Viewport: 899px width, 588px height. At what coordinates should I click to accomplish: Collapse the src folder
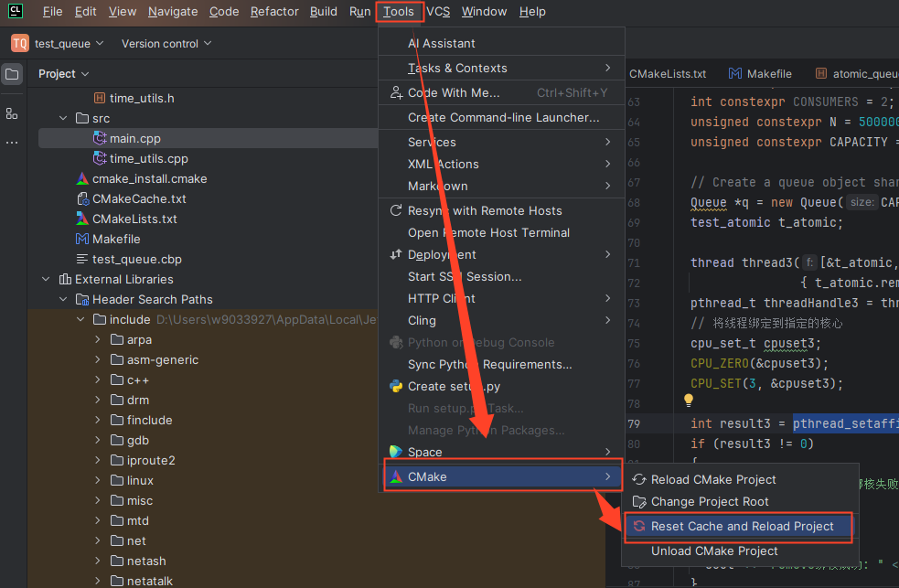click(63, 118)
